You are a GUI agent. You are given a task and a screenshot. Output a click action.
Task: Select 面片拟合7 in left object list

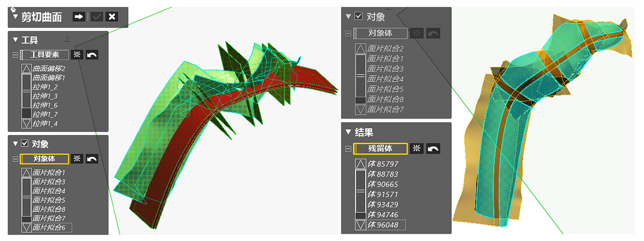pyautogui.click(x=49, y=218)
